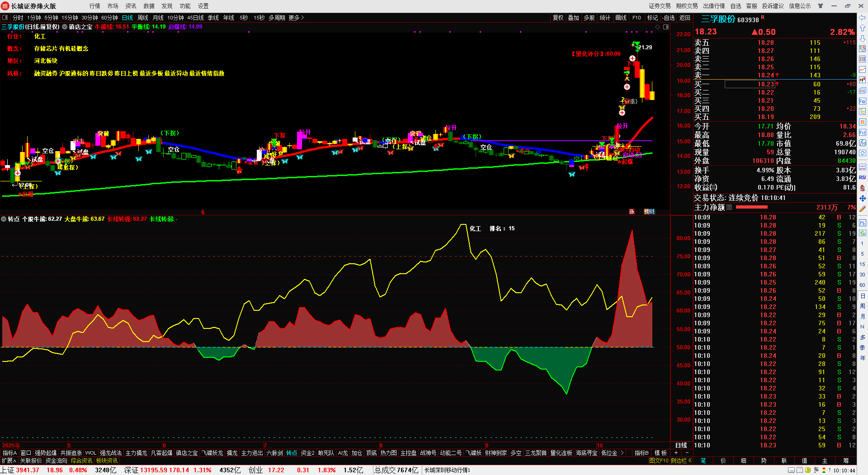This screenshot has width=868, height=475.
Task: Click the gold coin icon in status bar
Action: coord(808,470)
